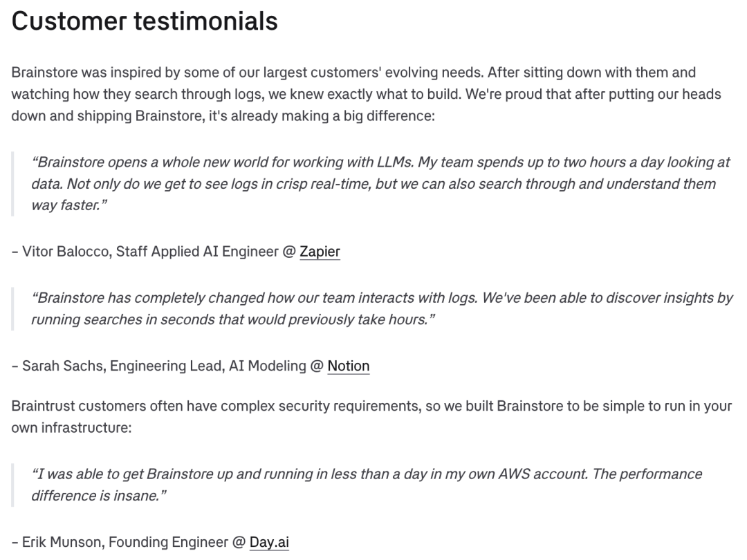Click the left border bar of the Zapier quote

click(12, 184)
